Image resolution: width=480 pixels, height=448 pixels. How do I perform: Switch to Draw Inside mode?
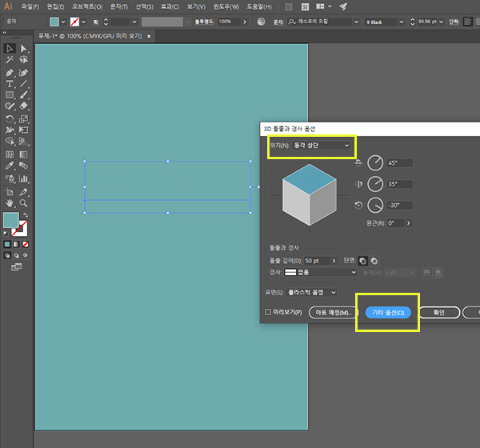(x=25, y=255)
